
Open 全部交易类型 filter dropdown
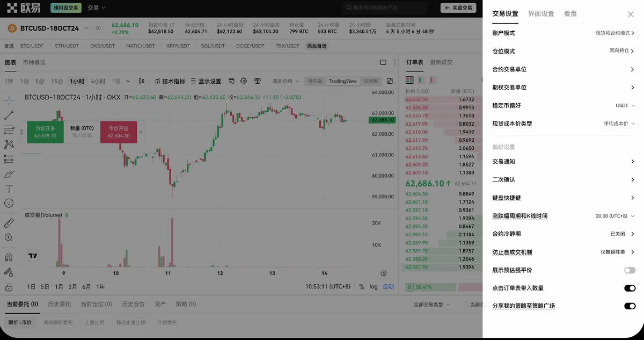click(432, 305)
